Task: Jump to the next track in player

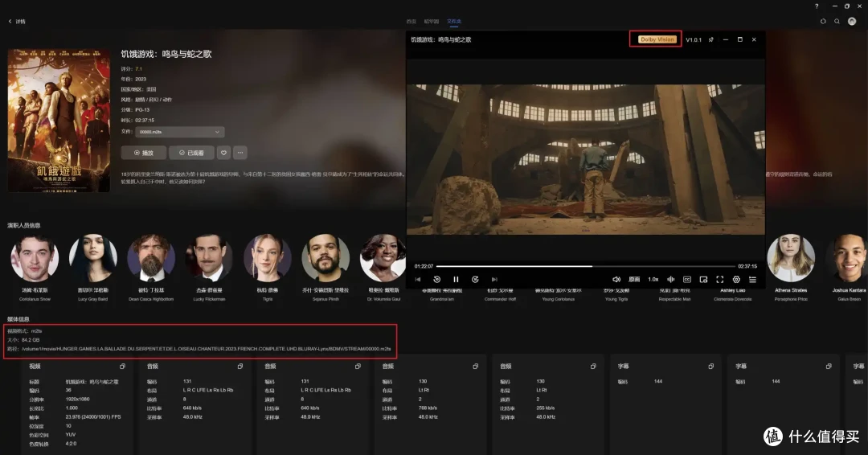Action: pyautogui.click(x=494, y=280)
